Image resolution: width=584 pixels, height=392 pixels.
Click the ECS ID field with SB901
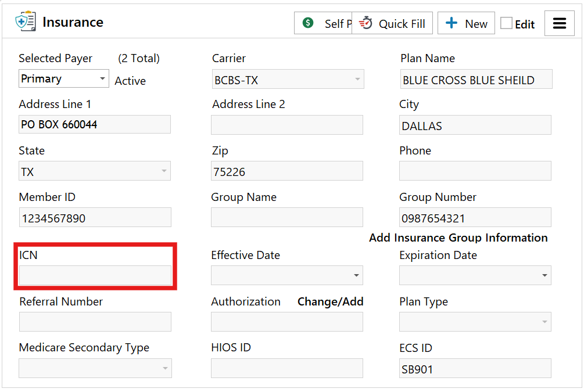click(x=475, y=369)
